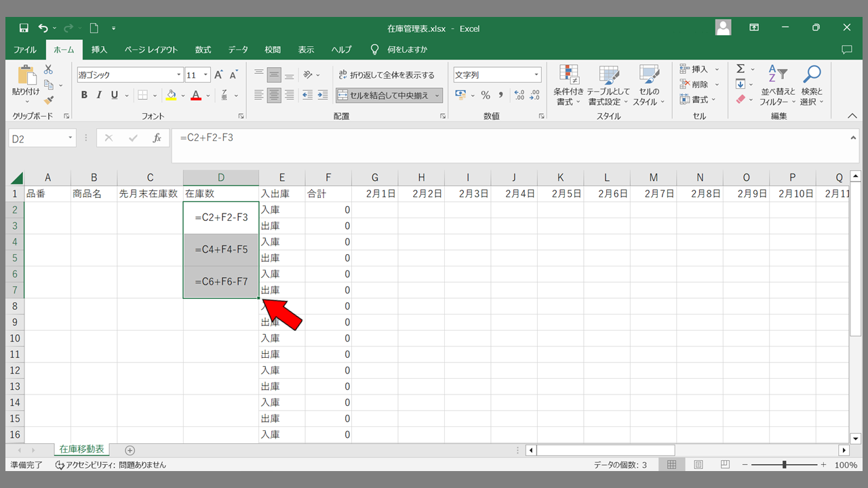
Task: Open the 書式 cells menu
Action: tap(699, 99)
